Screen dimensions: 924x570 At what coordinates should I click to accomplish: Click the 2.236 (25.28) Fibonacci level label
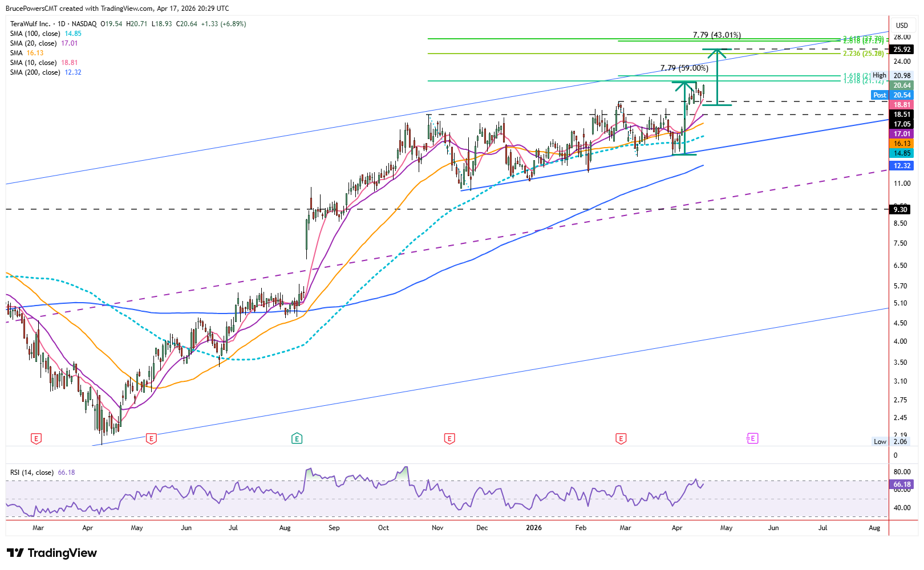pos(864,54)
